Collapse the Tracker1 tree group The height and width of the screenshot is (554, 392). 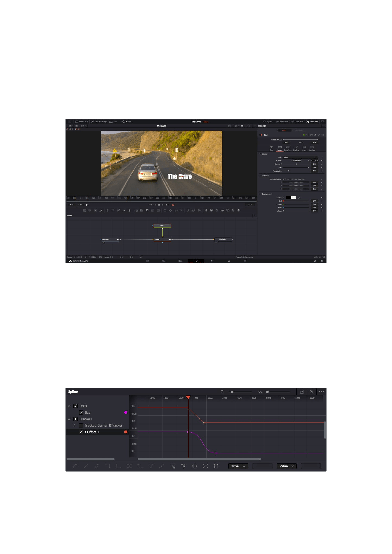point(69,419)
